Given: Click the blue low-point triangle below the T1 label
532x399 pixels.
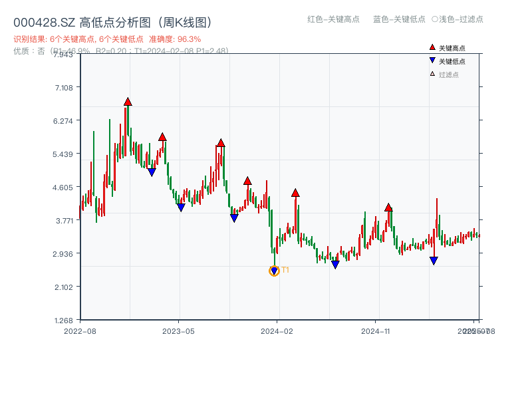Looking at the screenshot, I should [274, 269].
